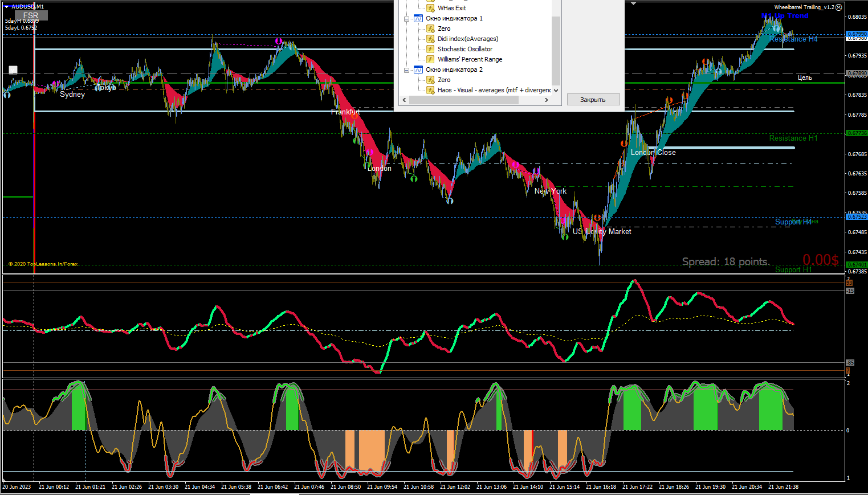This screenshot has height=495, width=868.
Task: Collapse the Окно индикатора 2 tree node
Action: [x=407, y=69]
